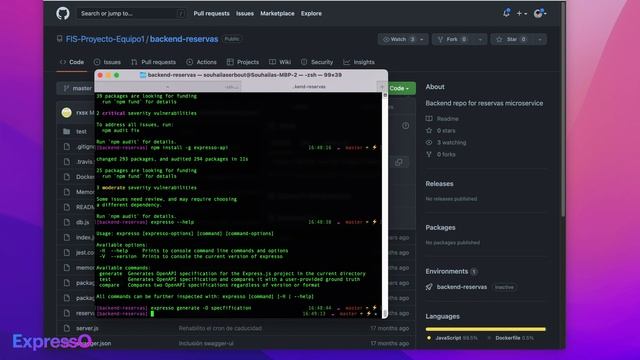
Task: Expand the green Code dropdown button
Action: [x=400, y=88]
